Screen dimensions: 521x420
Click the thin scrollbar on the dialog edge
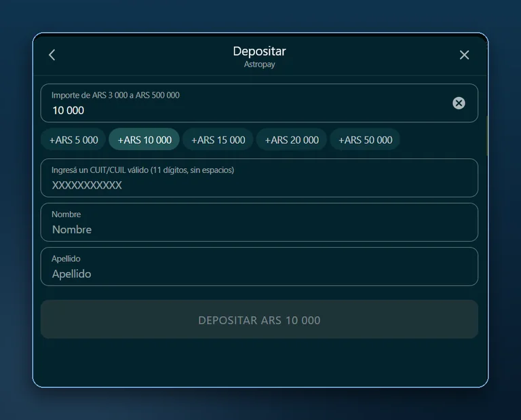tap(487, 136)
